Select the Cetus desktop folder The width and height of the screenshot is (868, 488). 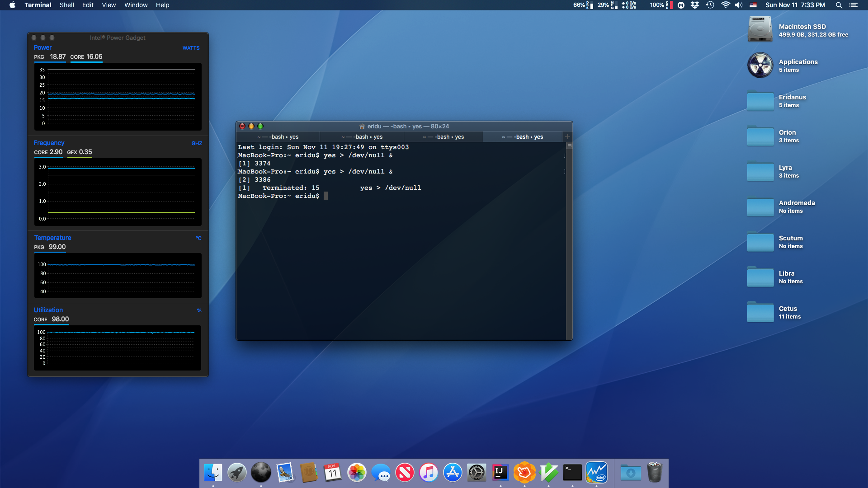[760, 312]
